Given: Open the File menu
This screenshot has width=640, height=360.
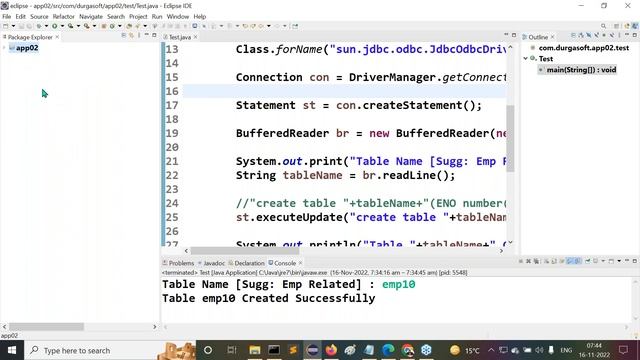Looking at the screenshot, I should [x=7, y=17].
